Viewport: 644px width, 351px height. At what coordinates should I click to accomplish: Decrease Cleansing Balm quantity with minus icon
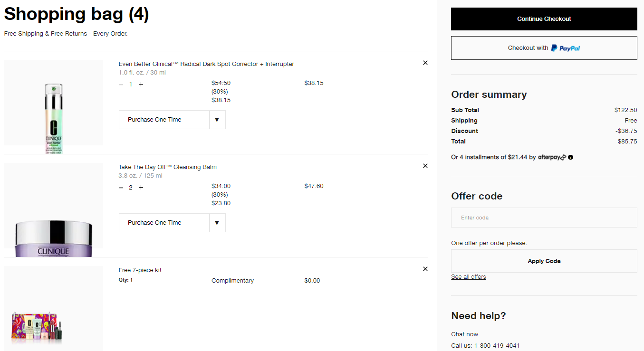pyautogui.click(x=121, y=188)
